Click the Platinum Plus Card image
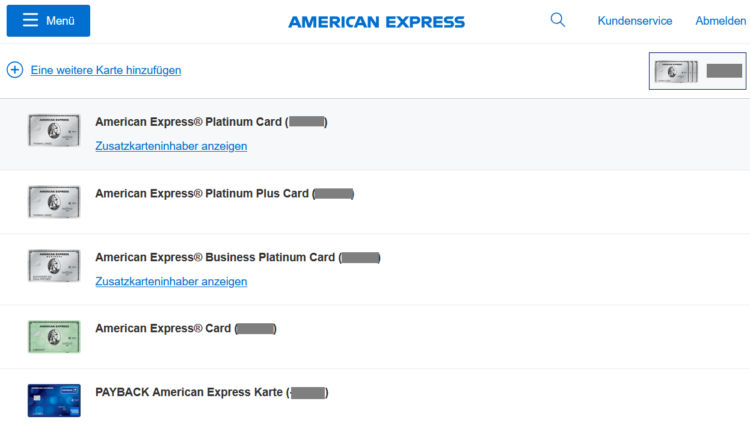 point(54,201)
